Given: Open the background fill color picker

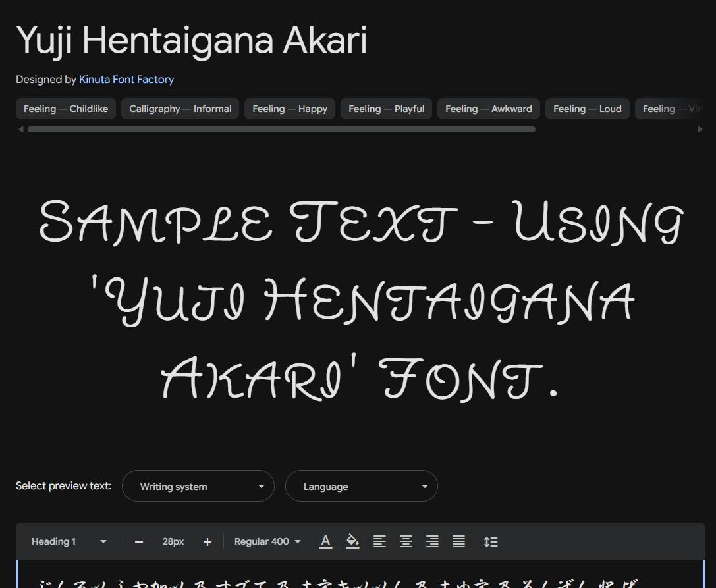Looking at the screenshot, I should 352,541.
